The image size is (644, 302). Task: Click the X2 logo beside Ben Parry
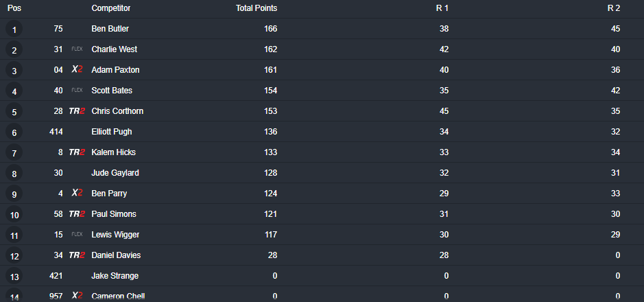click(x=77, y=193)
